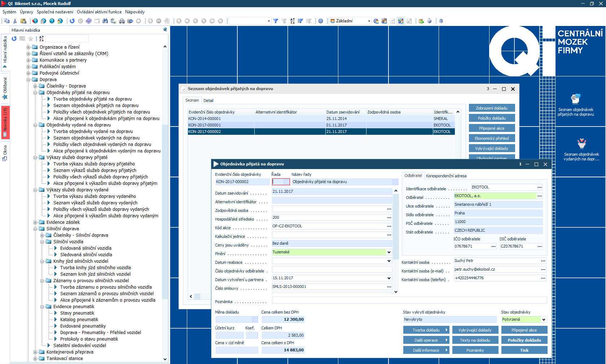Click the book layers icon in toolbar

click(x=89, y=21)
